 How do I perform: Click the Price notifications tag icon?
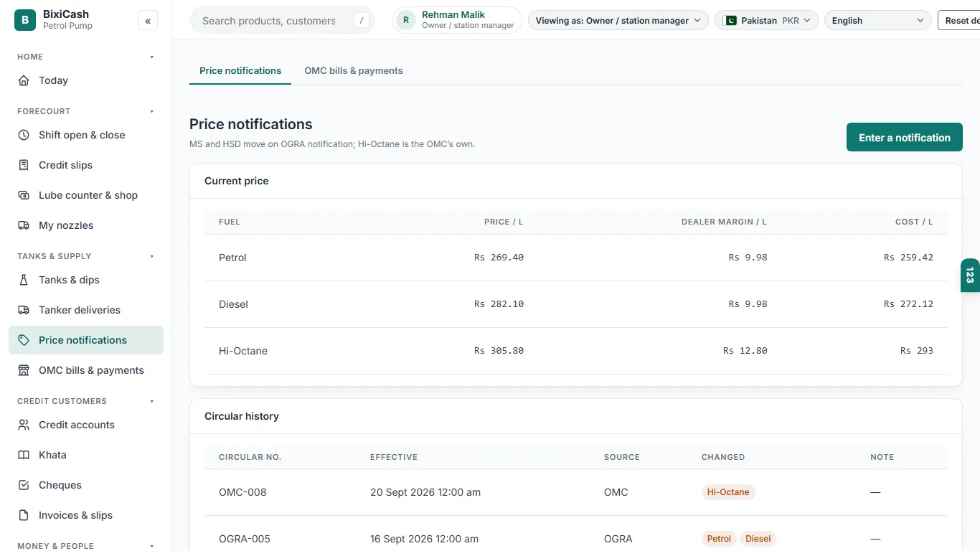(24, 340)
